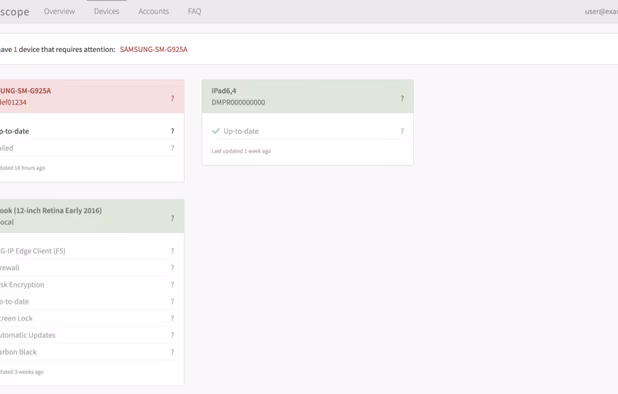Click help icon for Samsung failed row
The height and width of the screenshot is (394, 618).
tap(172, 148)
